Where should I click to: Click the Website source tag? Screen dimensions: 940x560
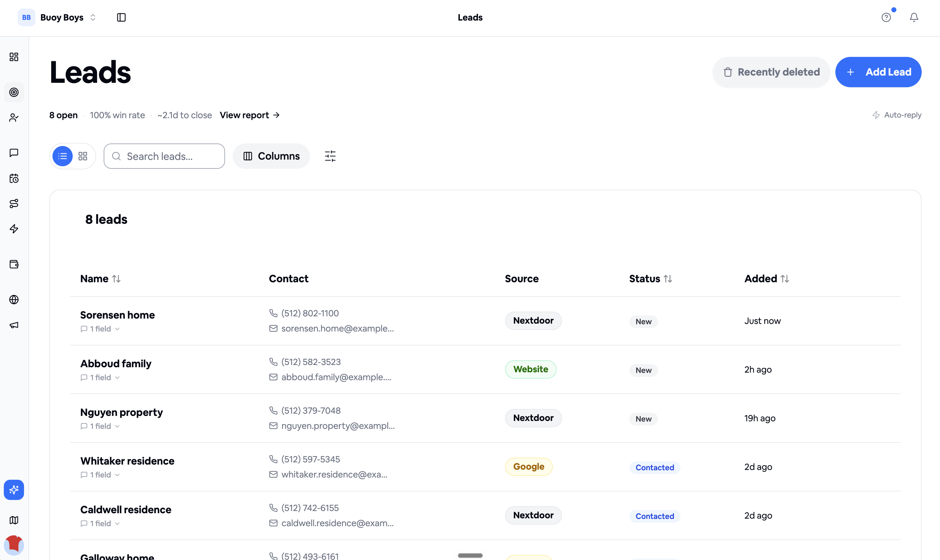pos(531,369)
